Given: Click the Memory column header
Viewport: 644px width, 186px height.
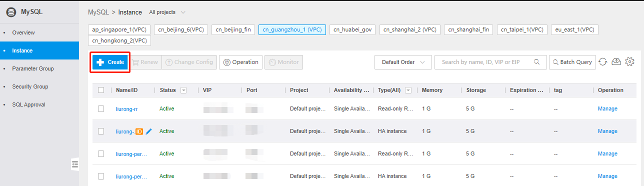Looking at the screenshot, I should 432,90.
